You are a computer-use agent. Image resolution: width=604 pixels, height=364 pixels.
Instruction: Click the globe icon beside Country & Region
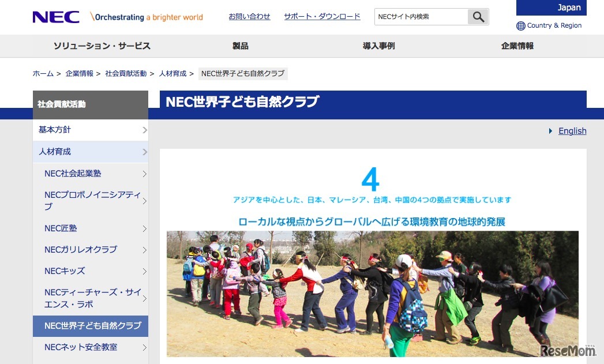(520, 26)
